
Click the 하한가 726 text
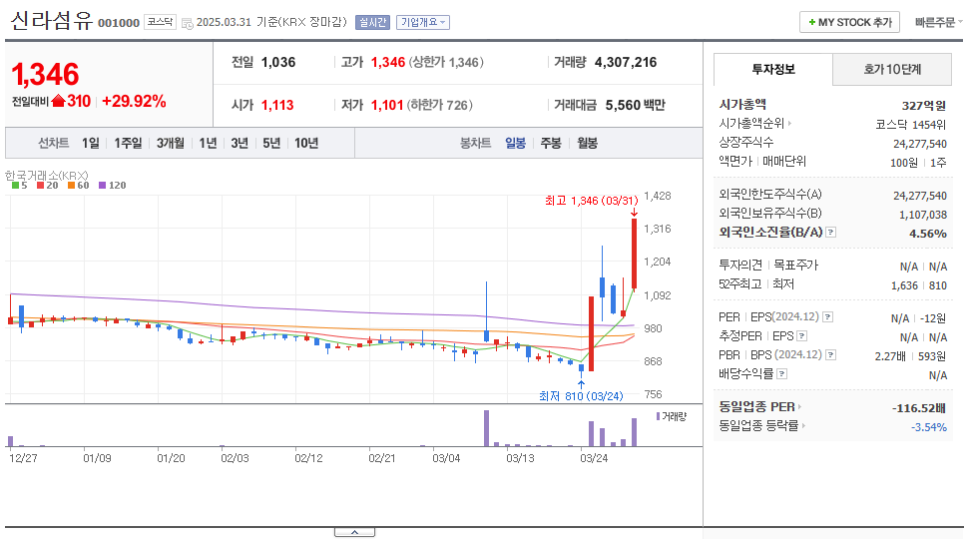(x=440, y=105)
